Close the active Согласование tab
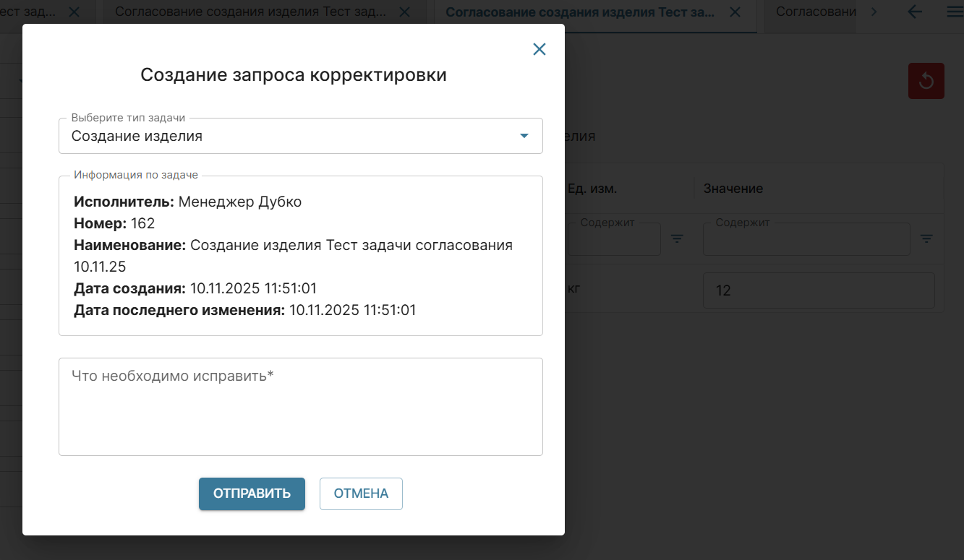Viewport: 964px width, 560px height. 735,12
